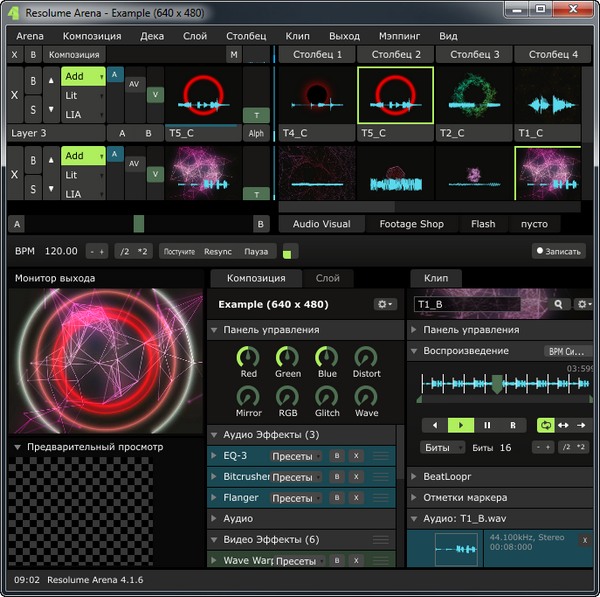Enable the Записать record toggle
This screenshot has height=597, width=600.
pos(557,251)
